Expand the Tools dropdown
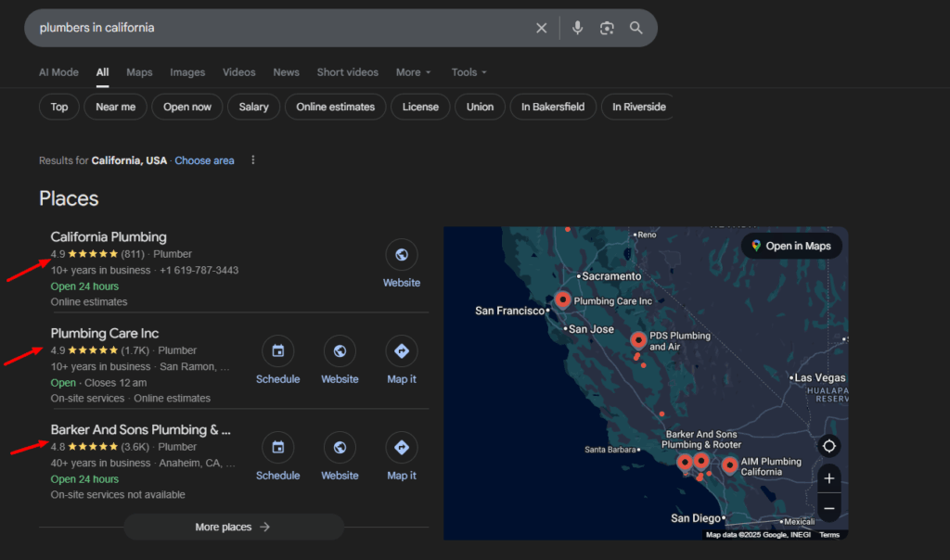This screenshot has height=560, width=950. click(x=469, y=72)
